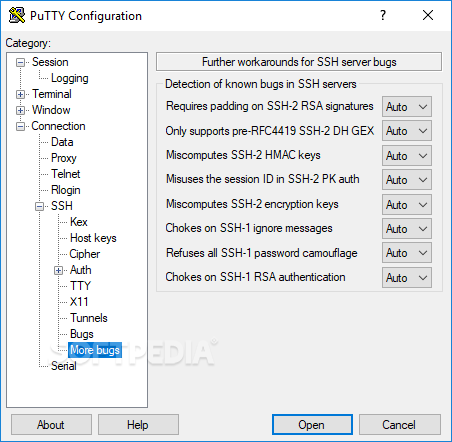
Task: Open the Chokes on SSH-1 ignore messages dropdown
Action: [x=407, y=229]
